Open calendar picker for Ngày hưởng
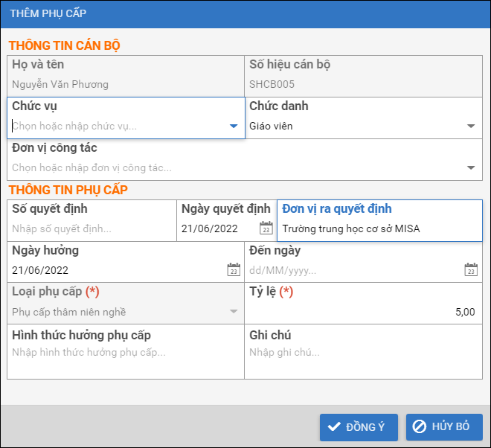491x448 pixels. point(234,270)
